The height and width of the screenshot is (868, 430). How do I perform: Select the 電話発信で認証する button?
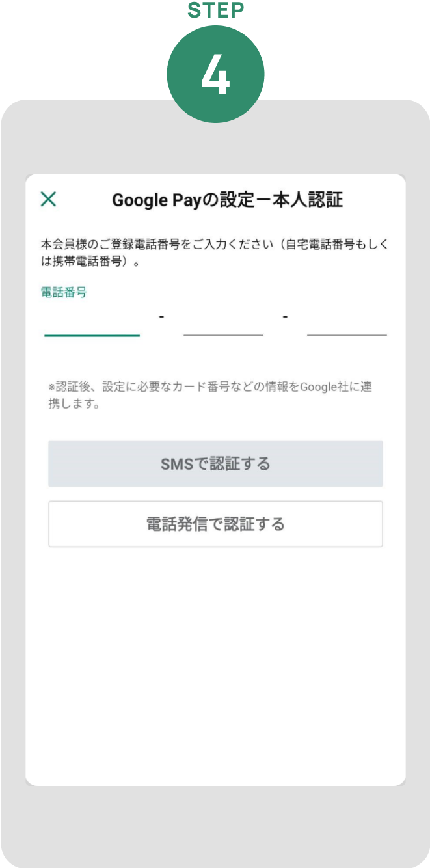coord(215,524)
